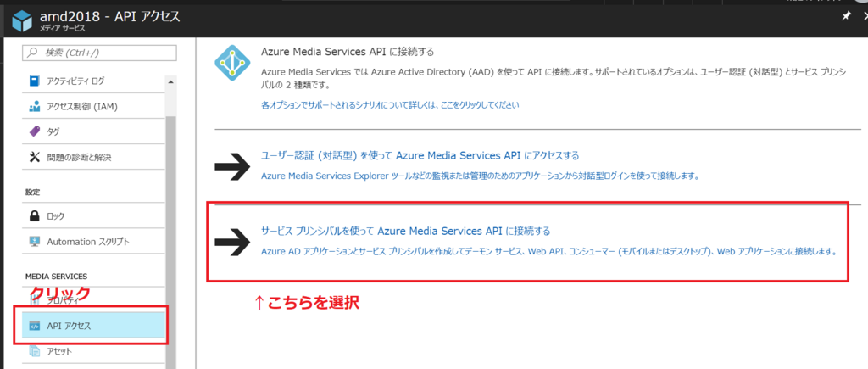Click the arrow icon beside ユーザー認証 option

232,165
